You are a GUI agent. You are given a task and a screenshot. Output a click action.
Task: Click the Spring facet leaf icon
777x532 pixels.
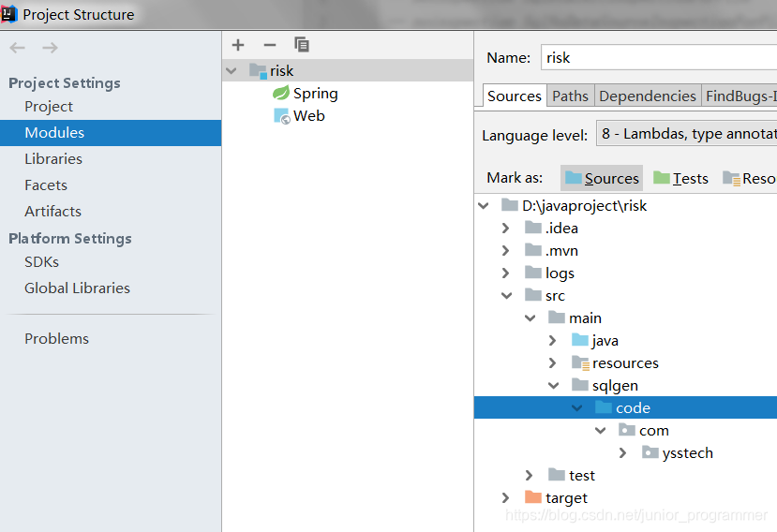pyautogui.click(x=281, y=93)
